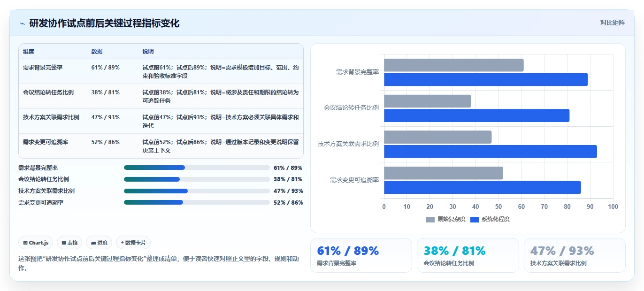
Task: Click blue bar for 需求背景完整率 in chart
Action: (486, 80)
